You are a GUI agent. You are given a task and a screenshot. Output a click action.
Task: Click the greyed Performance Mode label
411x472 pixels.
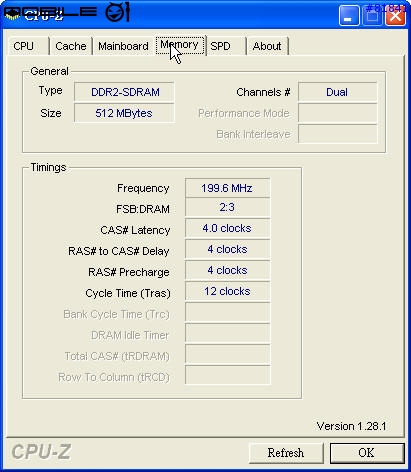(244, 113)
